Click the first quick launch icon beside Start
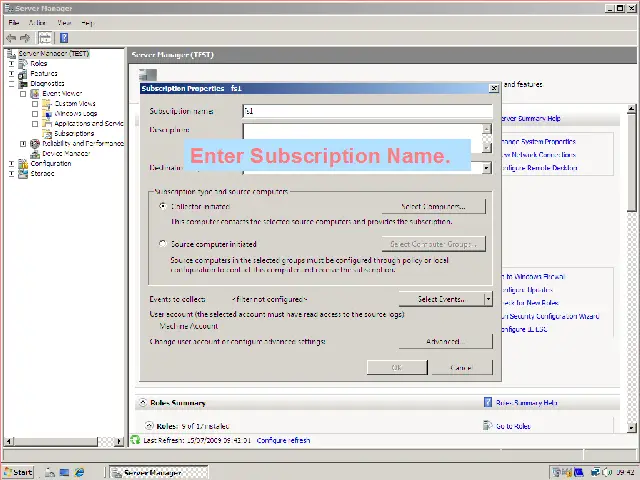The height and width of the screenshot is (480, 640). click(50, 472)
